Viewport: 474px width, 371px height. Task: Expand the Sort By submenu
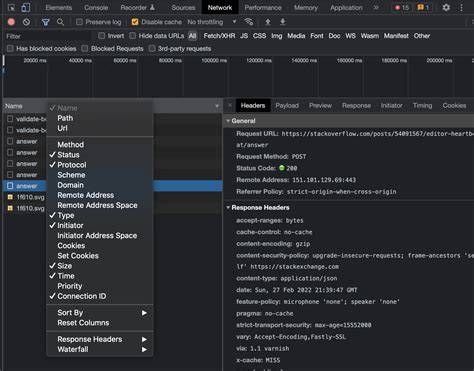pos(100,313)
